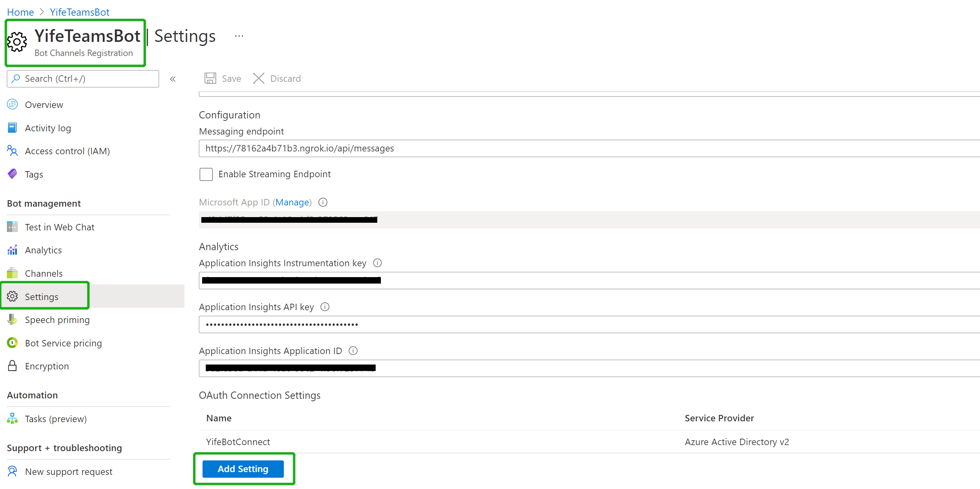The image size is (980, 489).
Task: Open the ellipsis more options menu
Action: coord(239,36)
